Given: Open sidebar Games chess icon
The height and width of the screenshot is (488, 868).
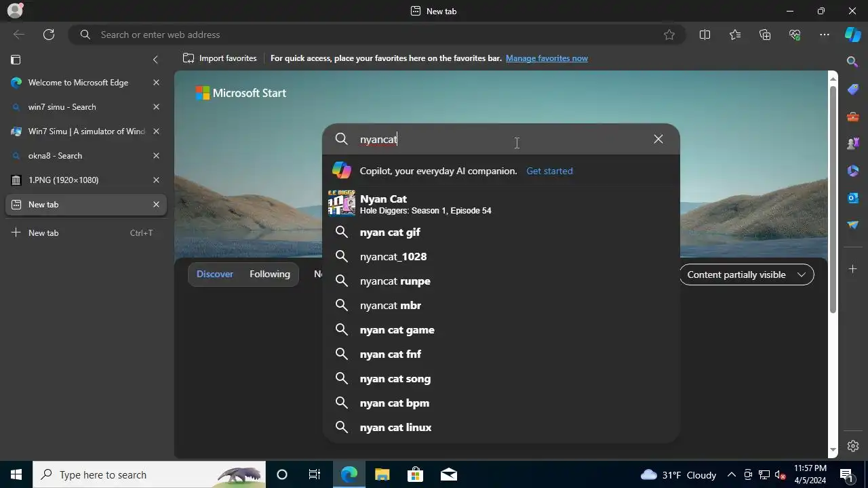Looking at the screenshot, I should (x=853, y=144).
